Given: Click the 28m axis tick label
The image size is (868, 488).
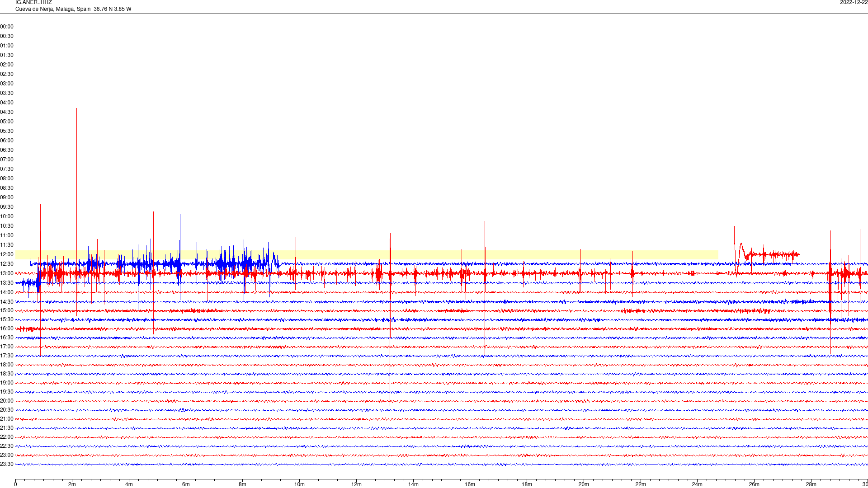Looking at the screenshot, I should [811, 484].
